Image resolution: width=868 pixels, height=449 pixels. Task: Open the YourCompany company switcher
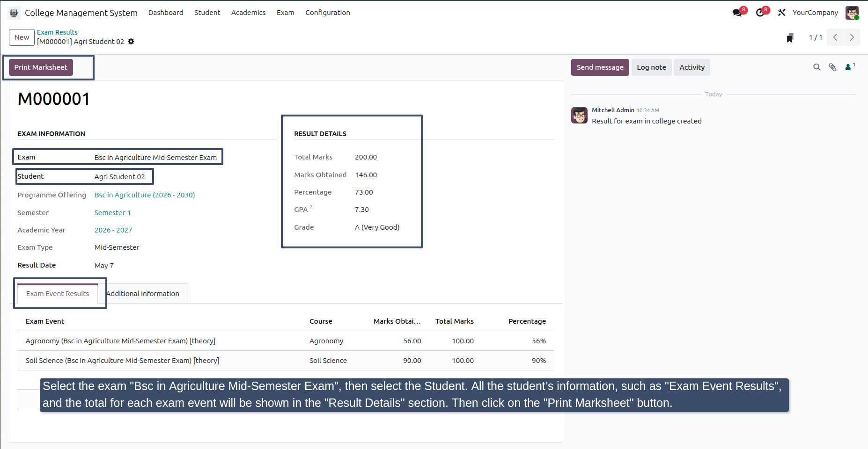point(815,13)
